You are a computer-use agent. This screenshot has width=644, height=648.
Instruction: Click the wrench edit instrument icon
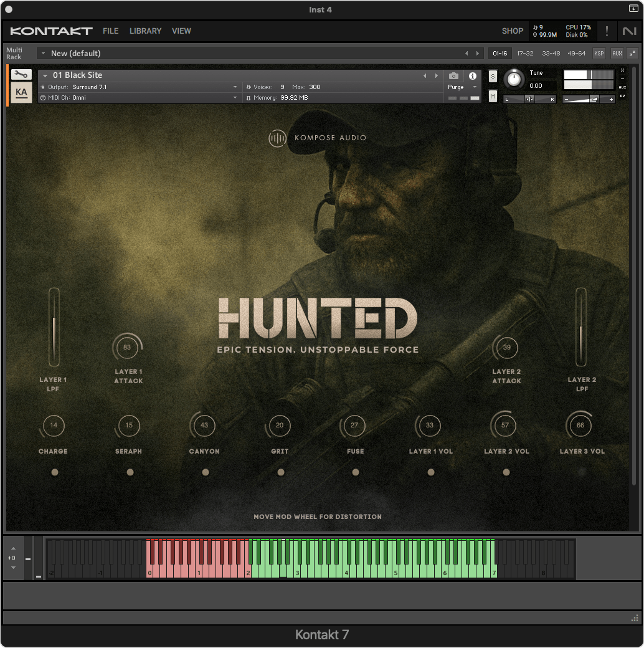(21, 74)
